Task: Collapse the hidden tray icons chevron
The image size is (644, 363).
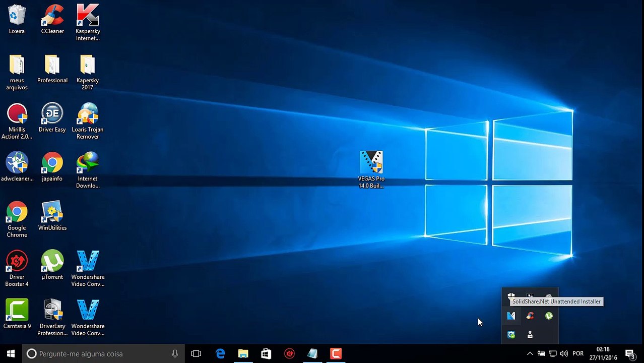Action: [530, 354]
